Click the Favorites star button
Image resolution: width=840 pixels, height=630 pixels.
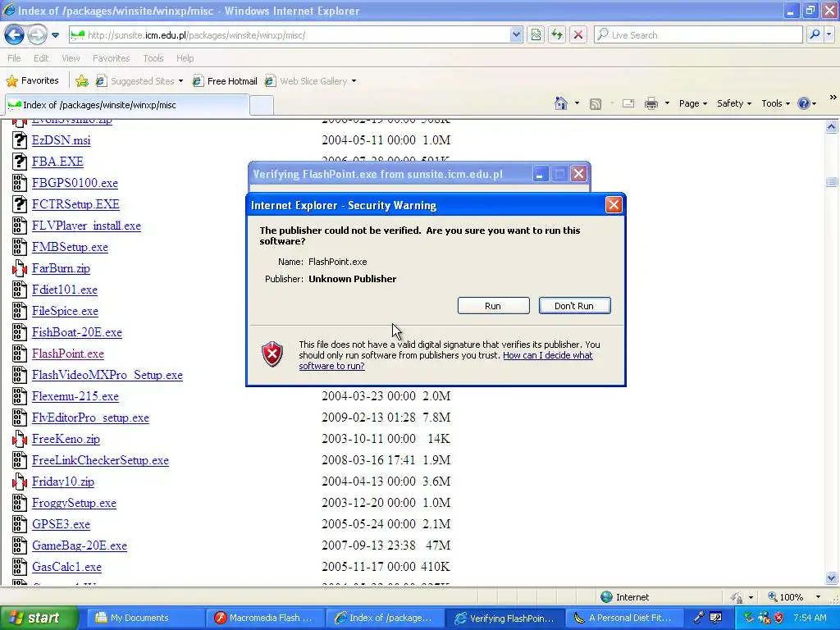point(32,81)
